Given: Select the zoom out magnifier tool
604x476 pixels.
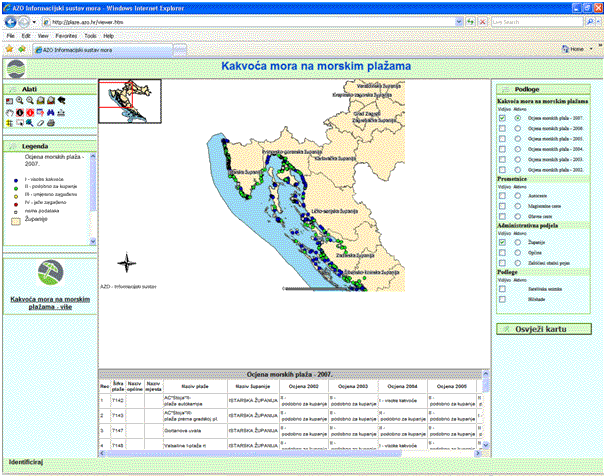Looking at the screenshot, I should click(x=30, y=101).
